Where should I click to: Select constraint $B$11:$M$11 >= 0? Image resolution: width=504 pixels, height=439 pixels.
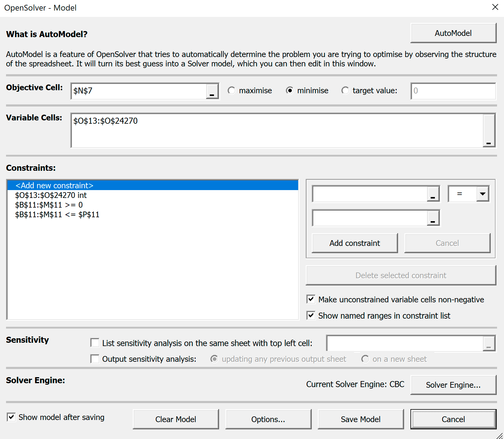[153, 205]
